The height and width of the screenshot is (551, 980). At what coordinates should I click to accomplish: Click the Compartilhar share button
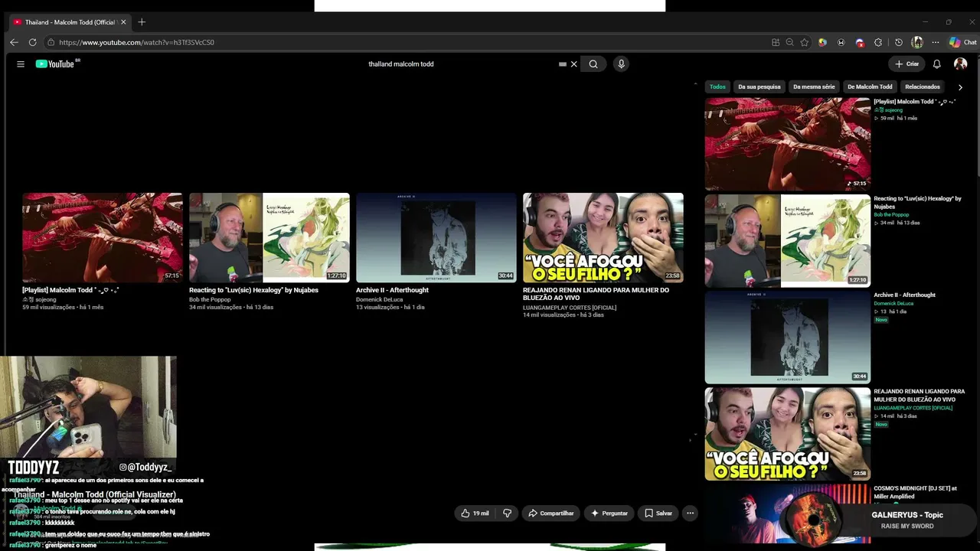coord(551,514)
